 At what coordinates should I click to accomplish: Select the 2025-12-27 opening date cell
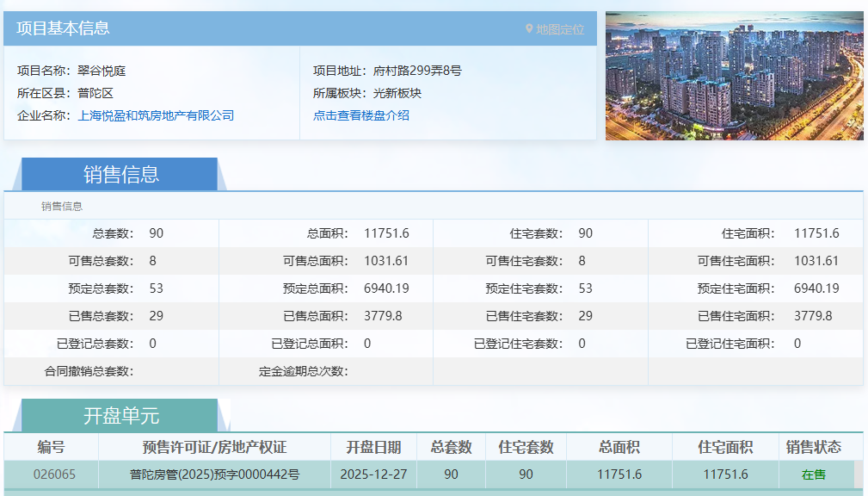tap(373, 474)
